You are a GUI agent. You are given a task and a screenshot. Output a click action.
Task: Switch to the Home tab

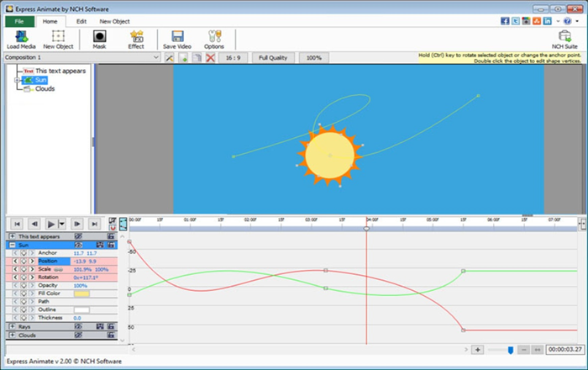(x=50, y=21)
